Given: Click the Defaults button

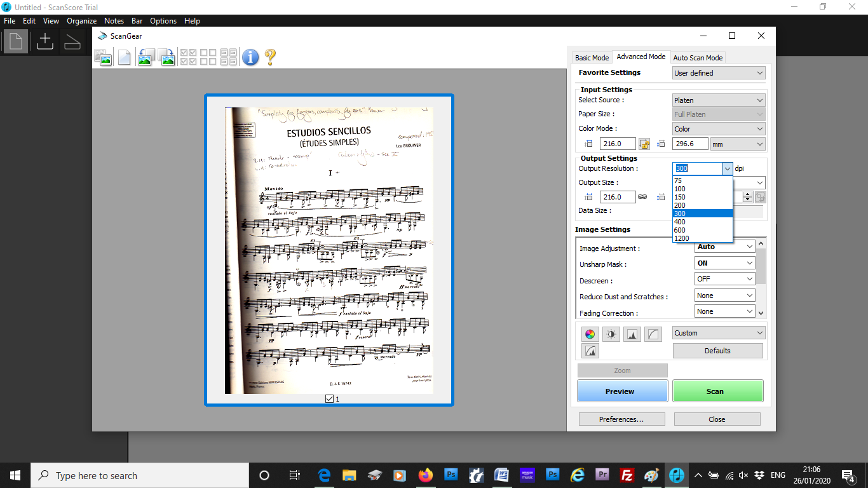Looking at the screenshot, I should coord(717,351).
